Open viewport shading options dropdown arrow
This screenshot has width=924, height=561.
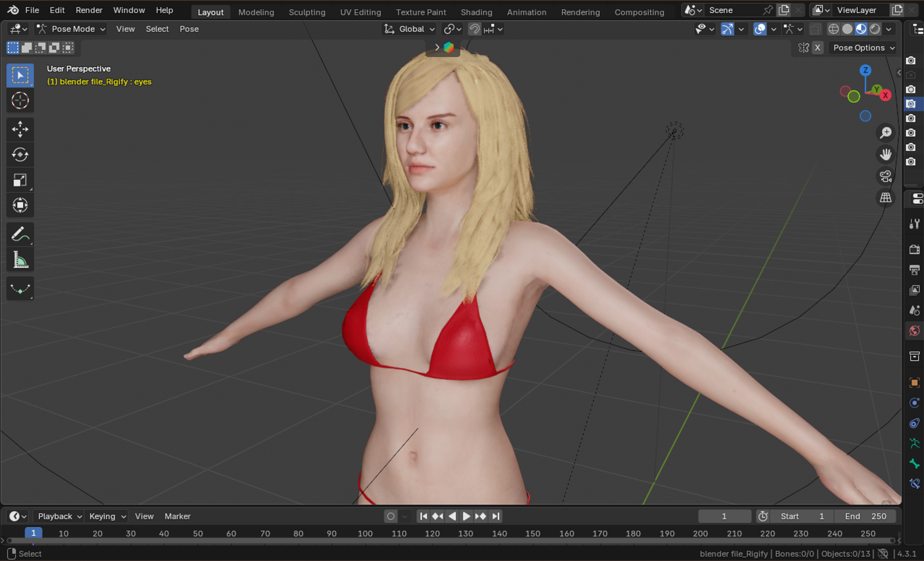pos(889,29)
